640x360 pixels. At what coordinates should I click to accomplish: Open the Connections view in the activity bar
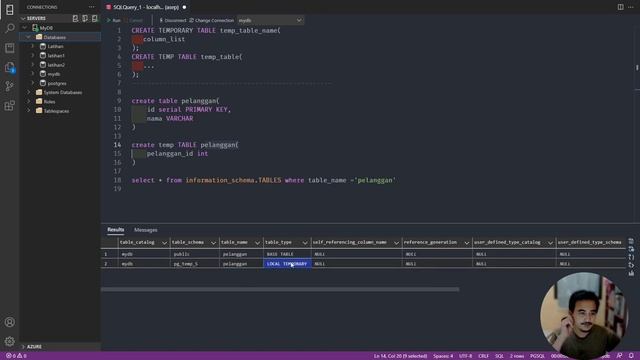click(x=9, y=10)
